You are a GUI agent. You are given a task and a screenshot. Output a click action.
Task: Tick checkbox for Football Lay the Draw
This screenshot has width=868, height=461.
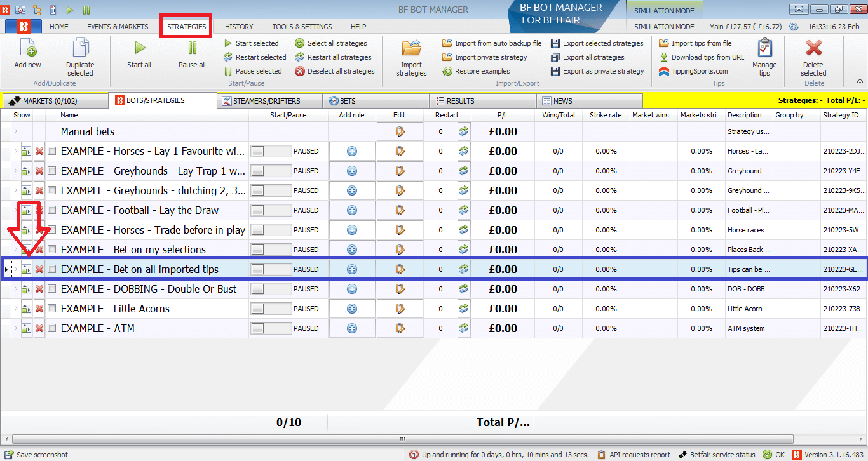52,210
